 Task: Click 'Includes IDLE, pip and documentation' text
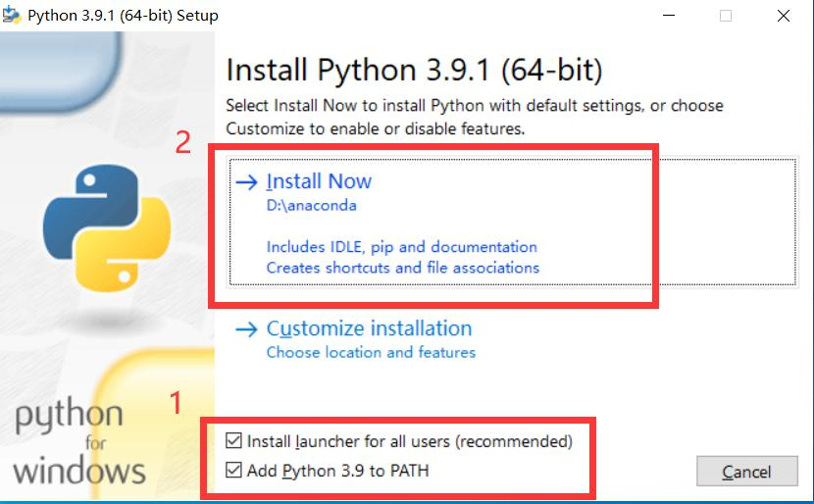pyautogui.click(x=402, y=247)
